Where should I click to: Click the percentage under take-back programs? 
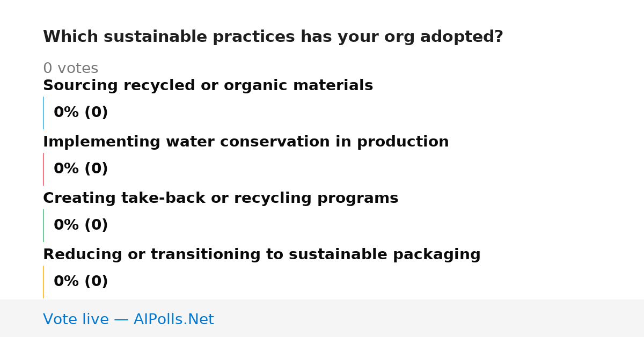click(80, 225)
